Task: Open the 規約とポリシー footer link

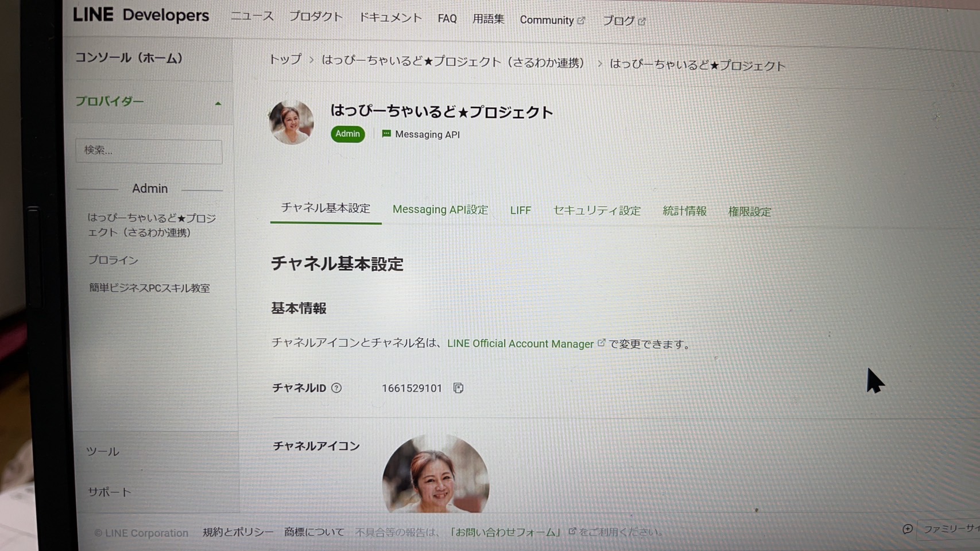Action: [238, 532]
